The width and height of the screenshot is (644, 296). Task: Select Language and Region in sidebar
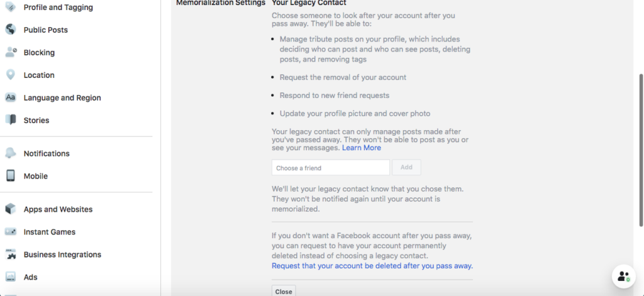(62, 97)
